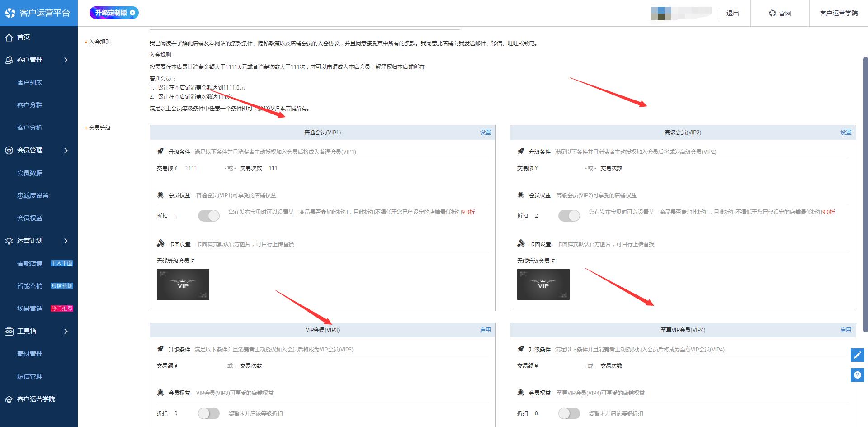Click the play arrow icon in 升级定制版
The image size is (868, 427).
coord(132,13)
